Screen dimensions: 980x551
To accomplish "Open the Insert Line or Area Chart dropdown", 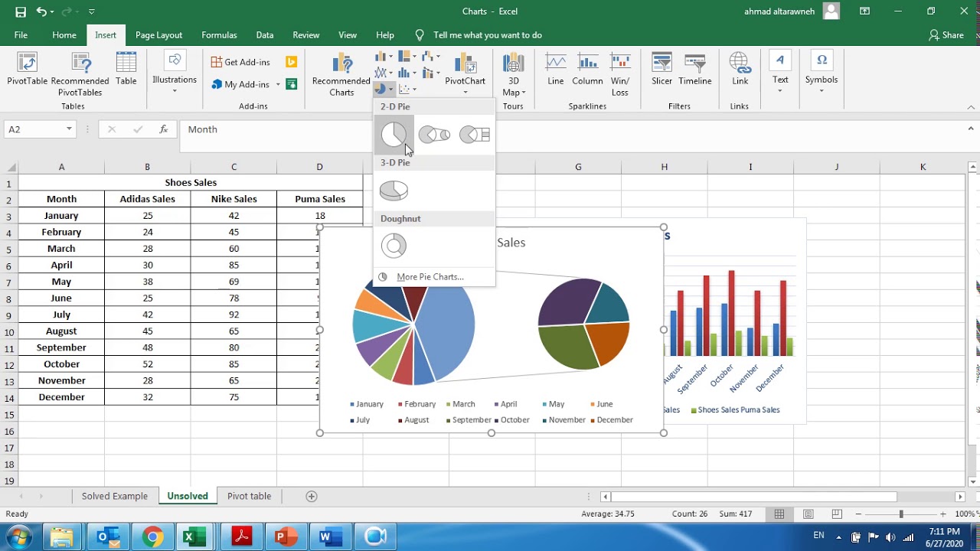I will click(x=384, y=73).
